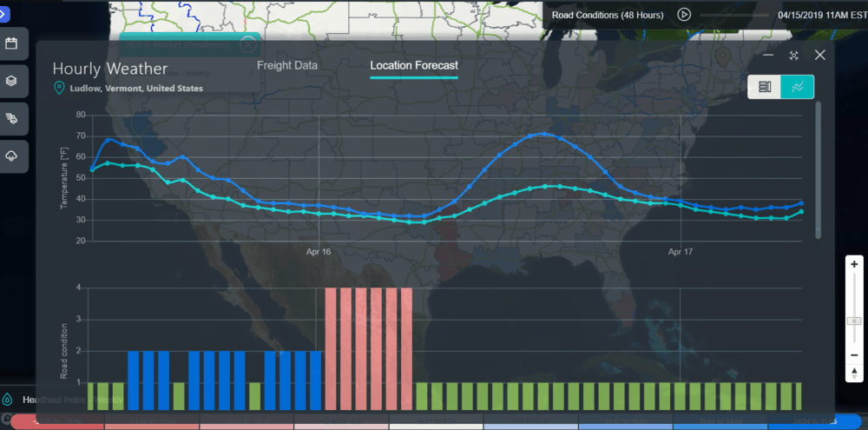Click the map zoom slider handle
The image size is (868, 430).
pyautogui.click(x=855, y=321)
